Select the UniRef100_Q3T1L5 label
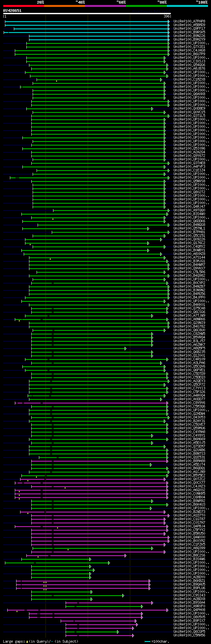The height and width of the screenshot is (644, 211). pyautogui.click(x=189, y=116)
